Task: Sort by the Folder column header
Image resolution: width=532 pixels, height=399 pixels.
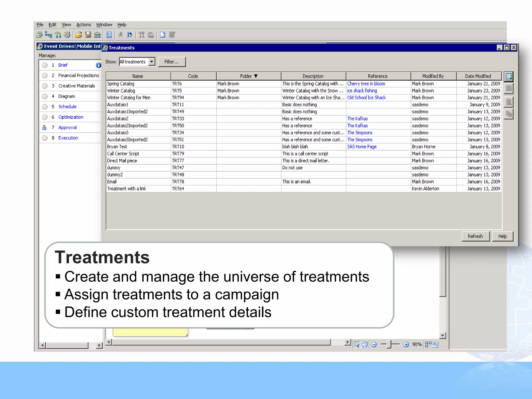Action: [x=249, y=76]
